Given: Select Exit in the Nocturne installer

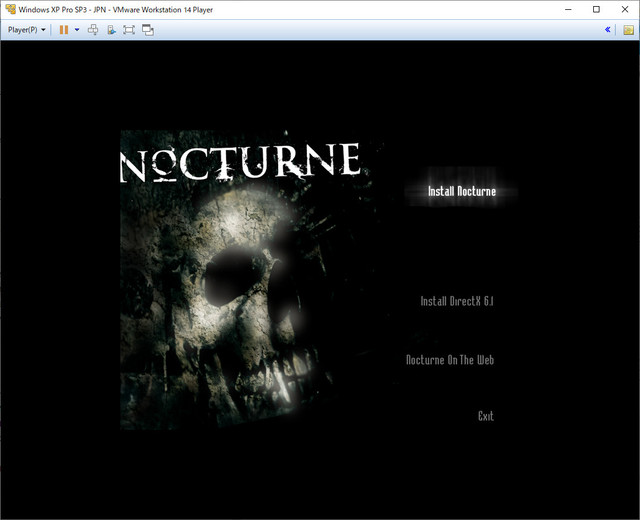Looking at the screenshot, I should (486, 416).
